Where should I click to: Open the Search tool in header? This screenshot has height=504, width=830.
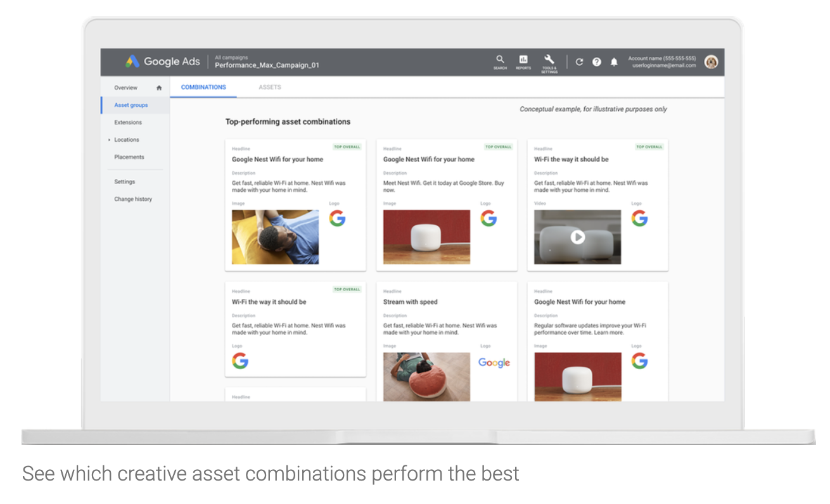coord(500,62)
